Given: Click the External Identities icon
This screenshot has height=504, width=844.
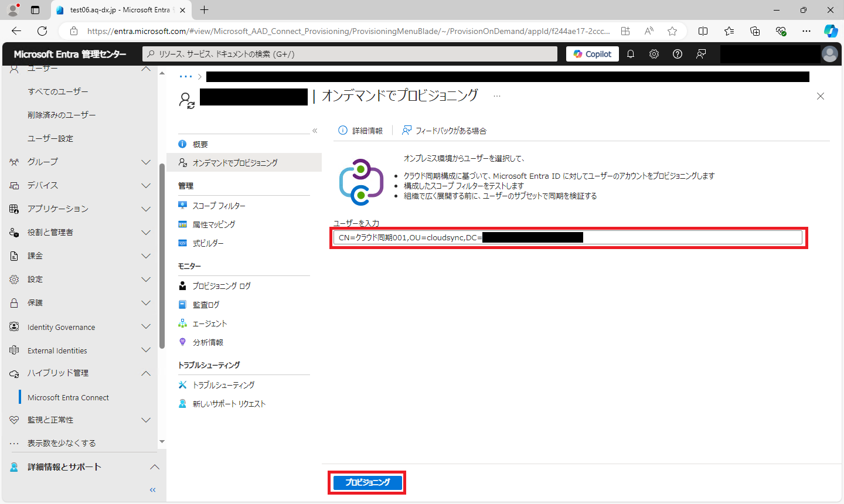Looking at the screenshot, I should coord(14,350).
